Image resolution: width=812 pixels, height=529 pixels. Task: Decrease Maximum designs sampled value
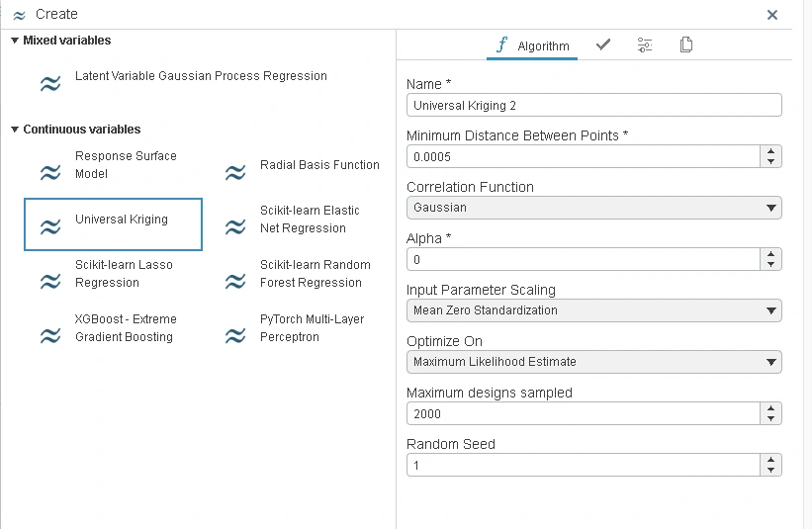pyautogui.click(x=771, y=418)
